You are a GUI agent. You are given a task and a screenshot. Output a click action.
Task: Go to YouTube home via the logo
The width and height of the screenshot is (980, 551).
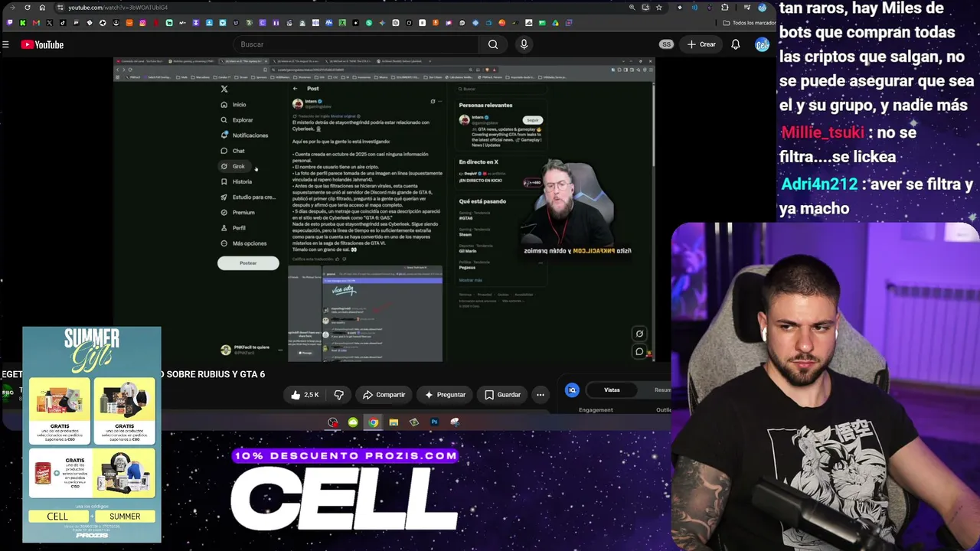point(42,44)
